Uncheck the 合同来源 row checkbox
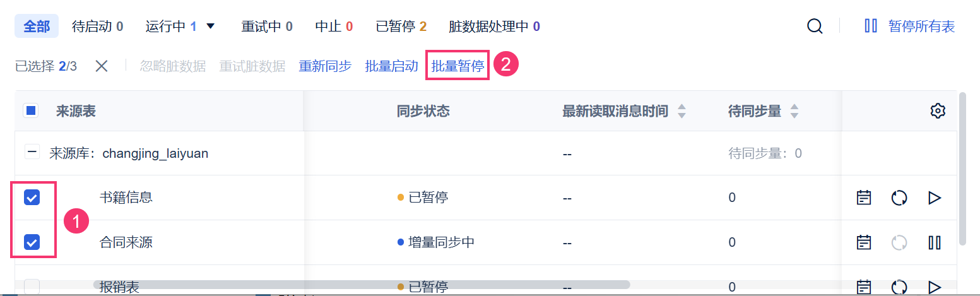 tap(32, 242)
